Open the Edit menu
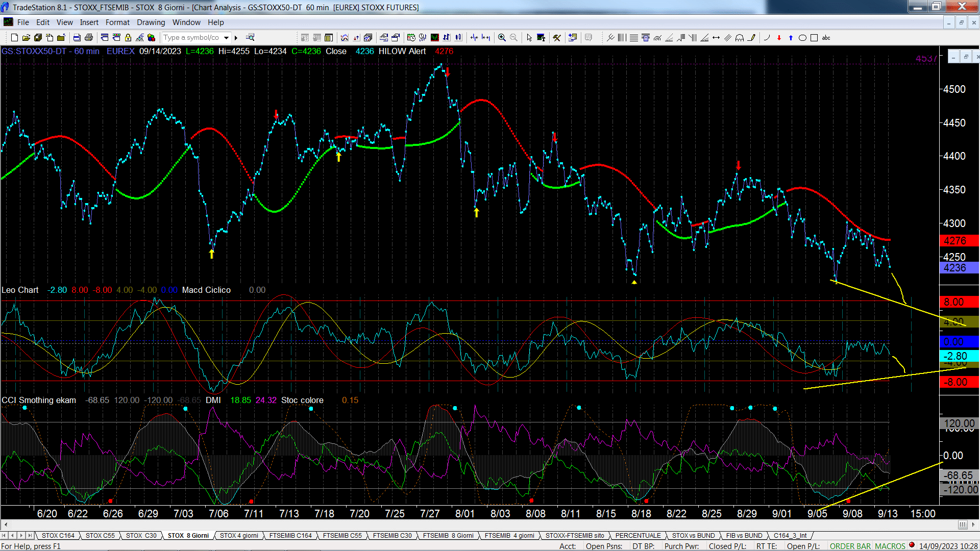980x551 pixels. 43,22
